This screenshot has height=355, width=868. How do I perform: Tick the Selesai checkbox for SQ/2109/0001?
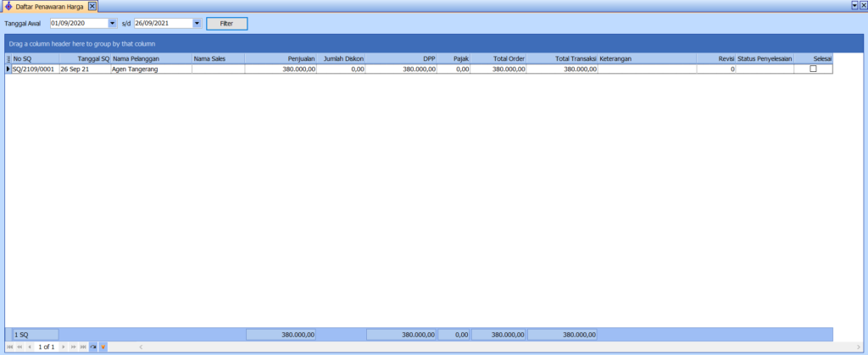point(814,69)
